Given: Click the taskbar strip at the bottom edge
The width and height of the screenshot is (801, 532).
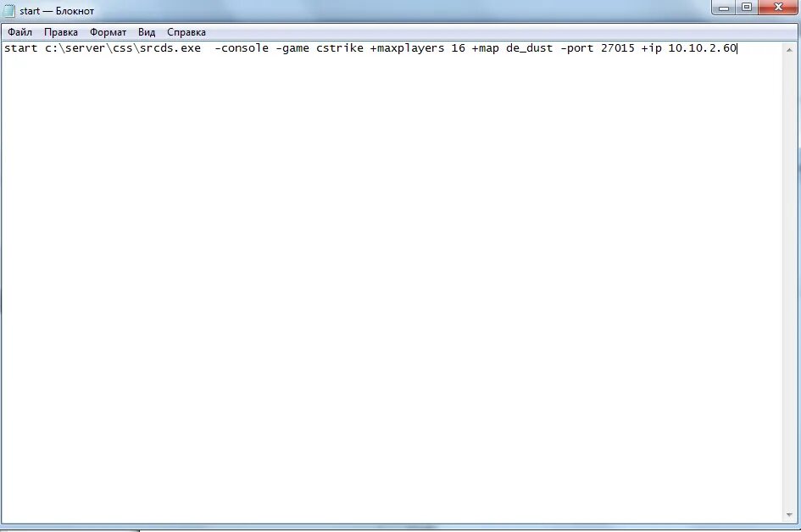Looking at the screenshot, I should pos(400,531).
